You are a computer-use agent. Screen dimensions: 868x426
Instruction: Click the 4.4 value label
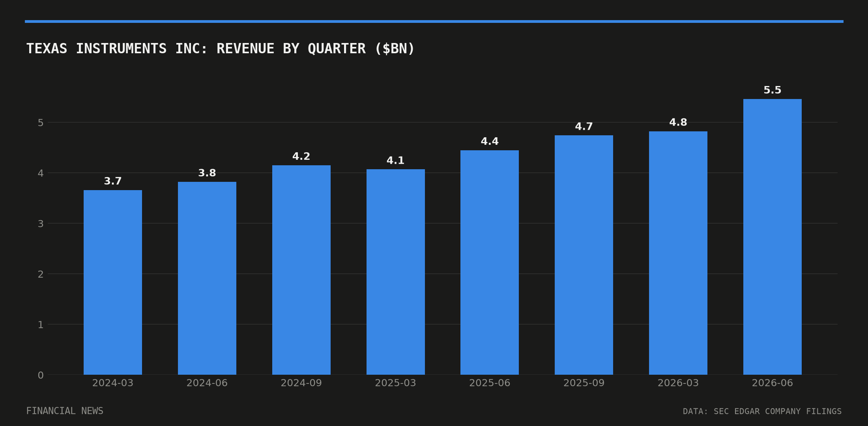coord(490,141)
